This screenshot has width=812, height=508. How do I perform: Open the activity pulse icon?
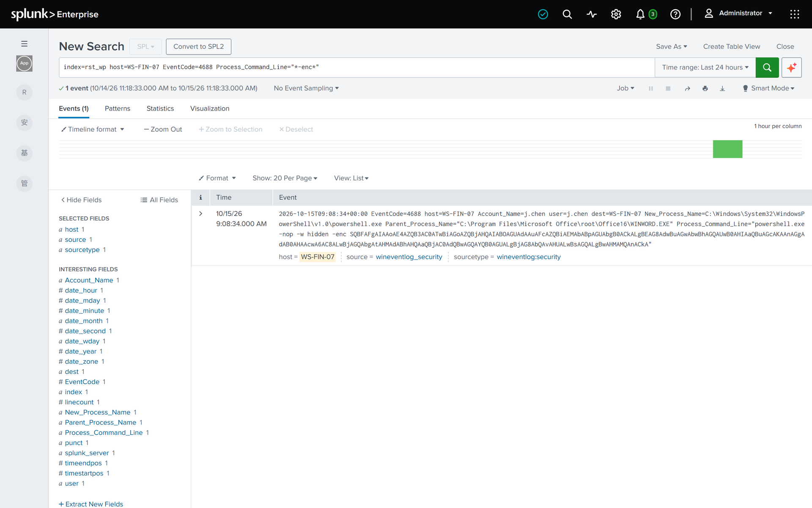pos(592,14)
